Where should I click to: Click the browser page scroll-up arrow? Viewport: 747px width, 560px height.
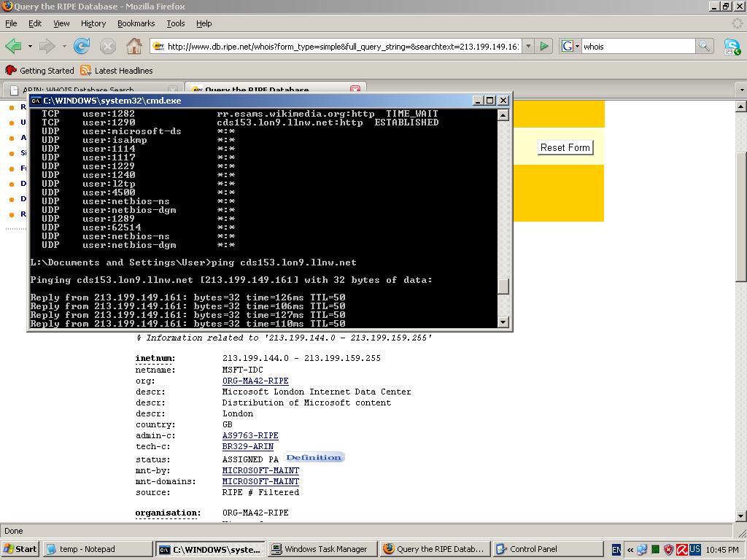741,107
